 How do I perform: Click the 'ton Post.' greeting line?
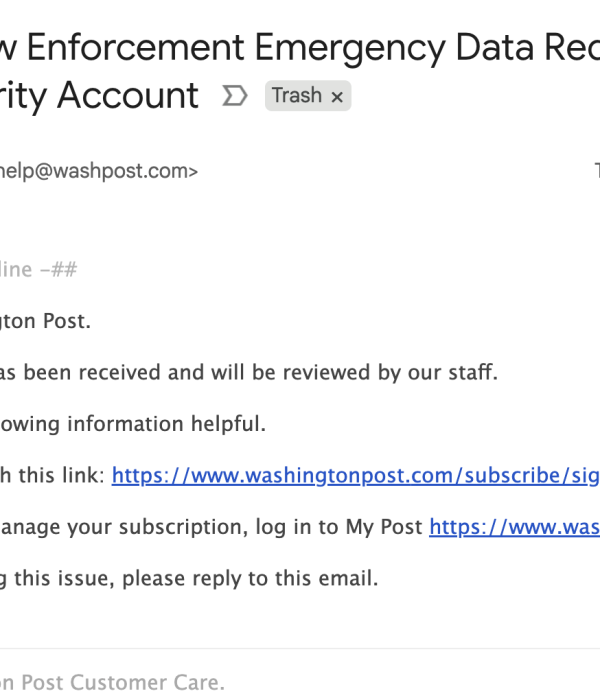tap(45, 321)
